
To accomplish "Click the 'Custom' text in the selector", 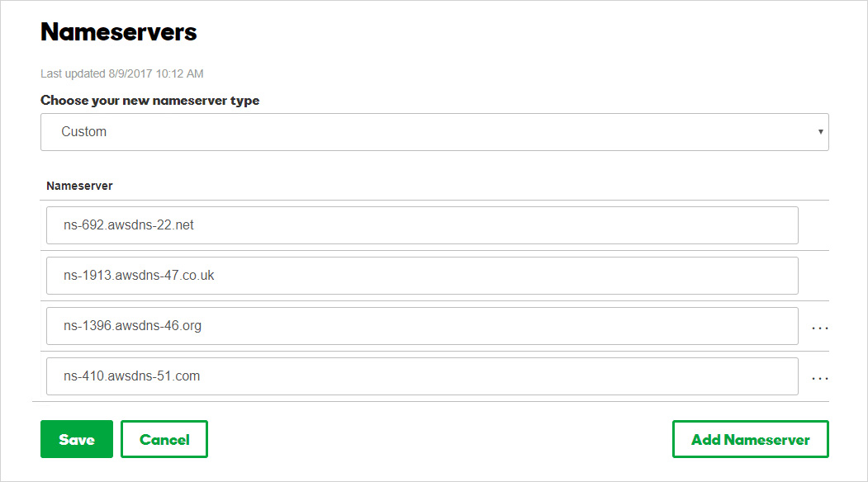I will coord(83,132).
